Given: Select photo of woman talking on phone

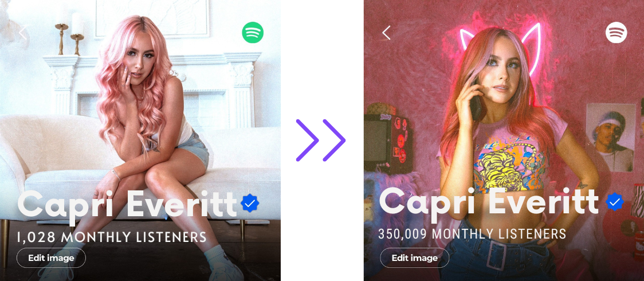Looking at the screenshot, I should [504, 140].
